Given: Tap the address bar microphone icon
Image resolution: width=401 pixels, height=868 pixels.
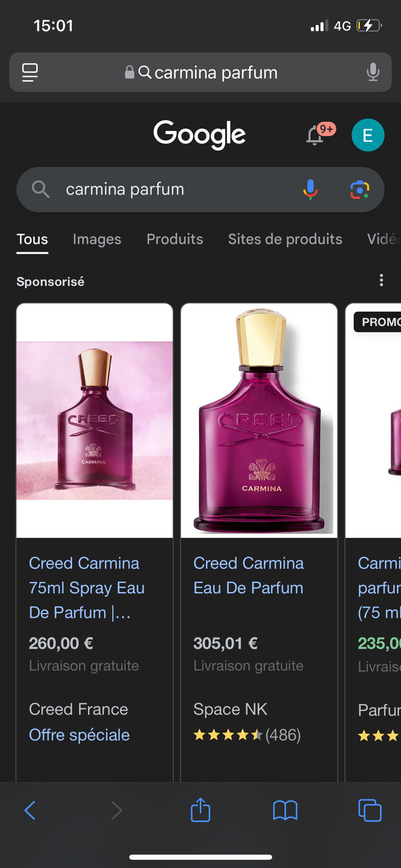Looking at the screenshot, I should tap(373, 72).
